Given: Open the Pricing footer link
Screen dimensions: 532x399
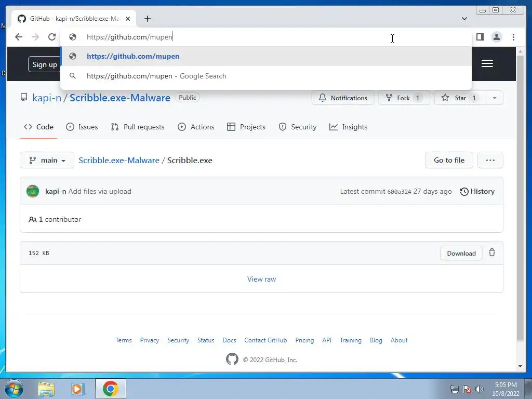Looking at the screenshot, I should (x=304, y=340).
